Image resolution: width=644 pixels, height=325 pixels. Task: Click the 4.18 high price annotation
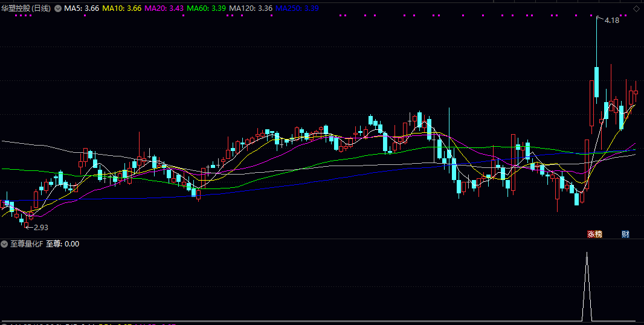click(x=611, y=21)
